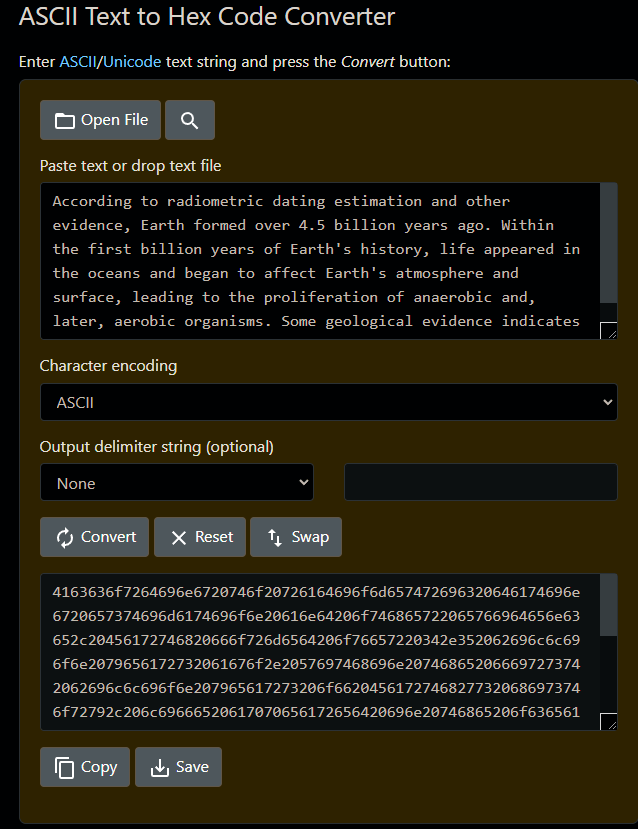Click inside the custom delimiter text field

pos(480,483)
